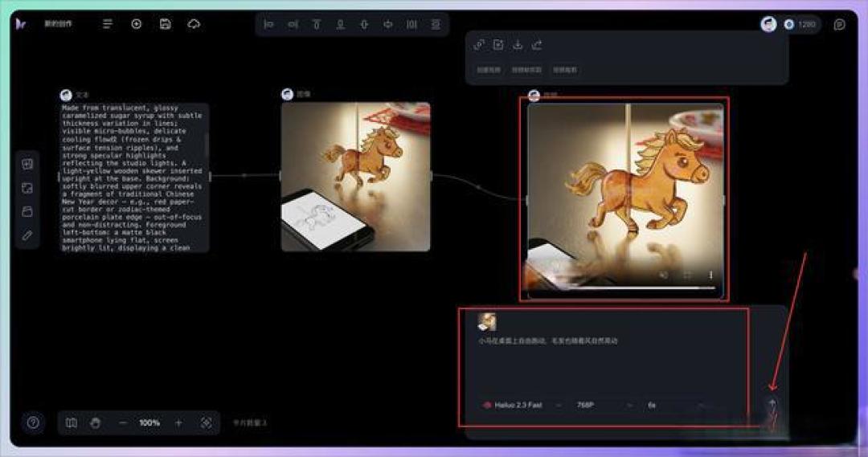This screenshot has width=868, height=457.
Task: Select pencil tool in left sidebar
Action: [x=27, y=235]
